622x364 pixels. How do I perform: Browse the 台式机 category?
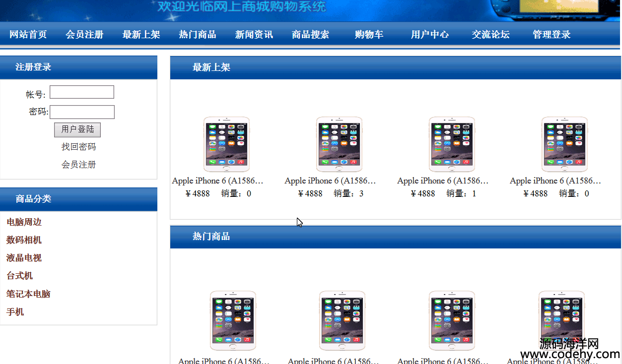[19, 276]
